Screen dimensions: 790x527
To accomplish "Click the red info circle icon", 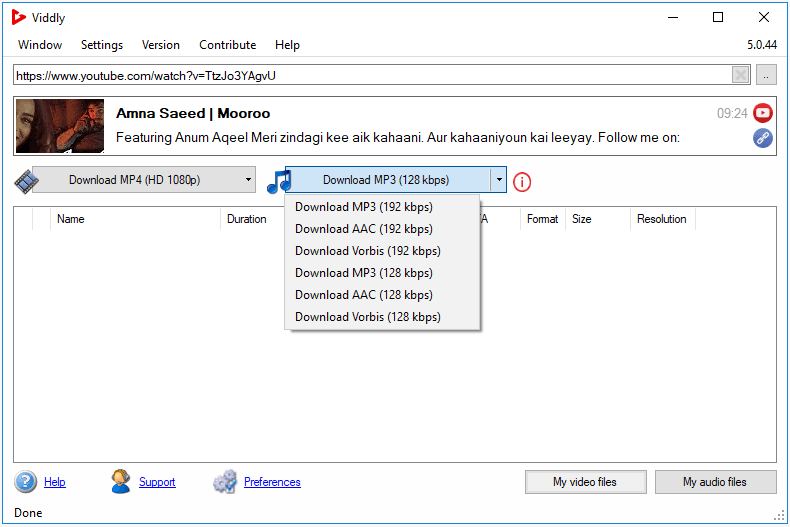I will click(x=522, y=182).
